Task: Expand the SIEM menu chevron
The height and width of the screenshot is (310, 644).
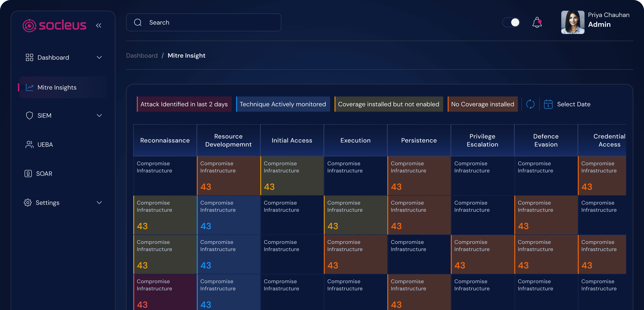Action: (x=99, y=115)
